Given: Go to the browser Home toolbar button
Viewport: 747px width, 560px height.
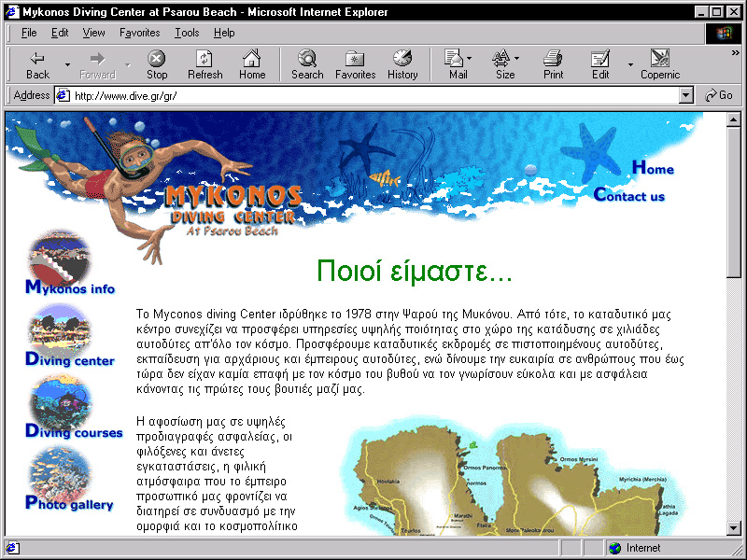Looking at the screenshot, I should click(x=252, y=64).
